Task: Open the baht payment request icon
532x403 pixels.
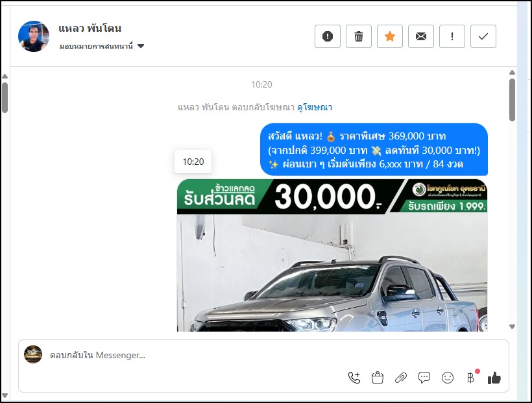Action: [471, 378]
